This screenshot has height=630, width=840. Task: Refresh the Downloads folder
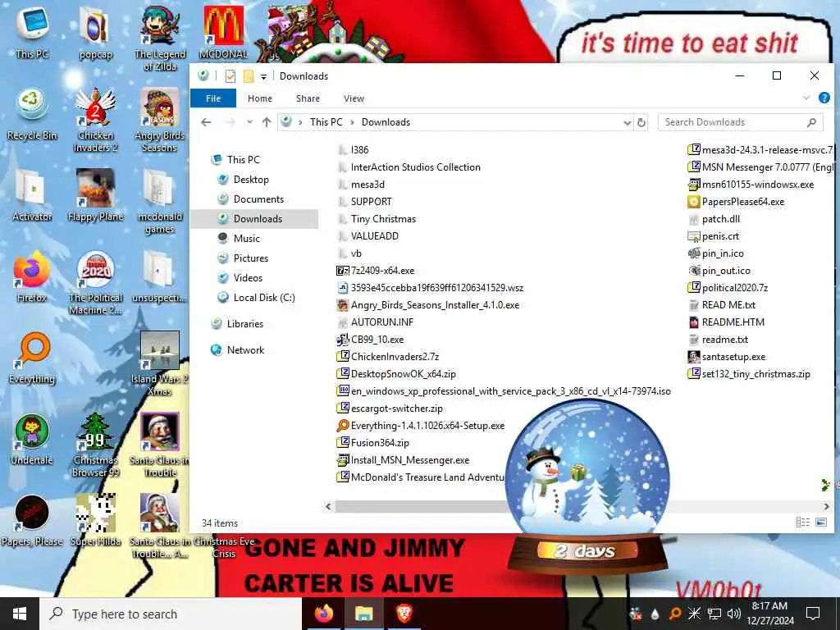point(641,123)
